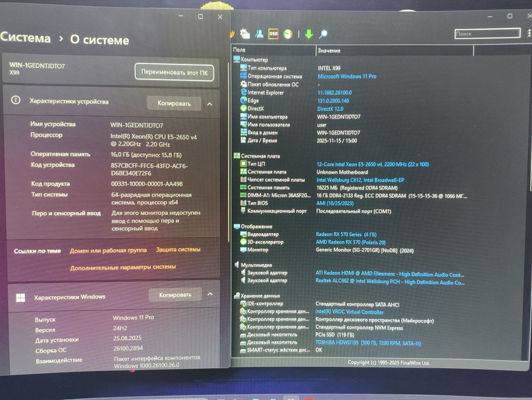Click the AMI (10/25/2023) BIOS link

point(334,203)
